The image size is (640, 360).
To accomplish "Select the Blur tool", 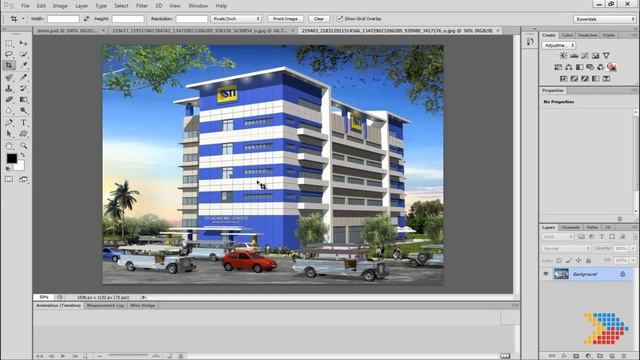I will [9, 110].
